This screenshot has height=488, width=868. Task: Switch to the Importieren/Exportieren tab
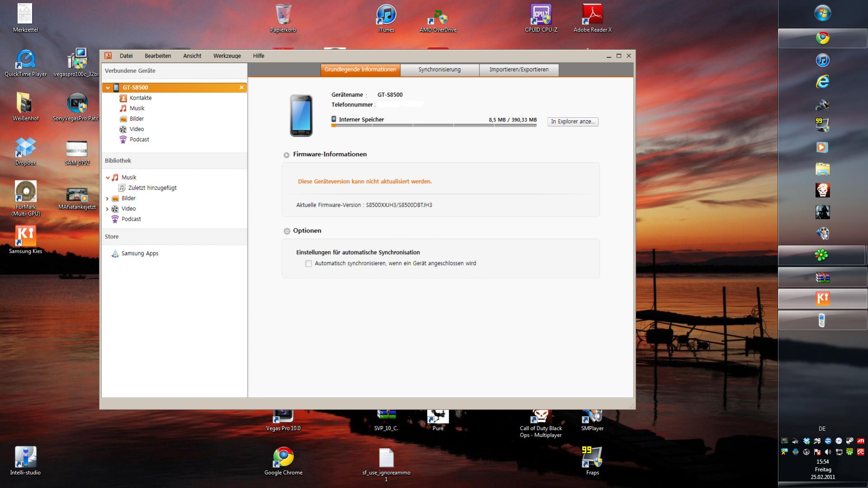point(519,70)
